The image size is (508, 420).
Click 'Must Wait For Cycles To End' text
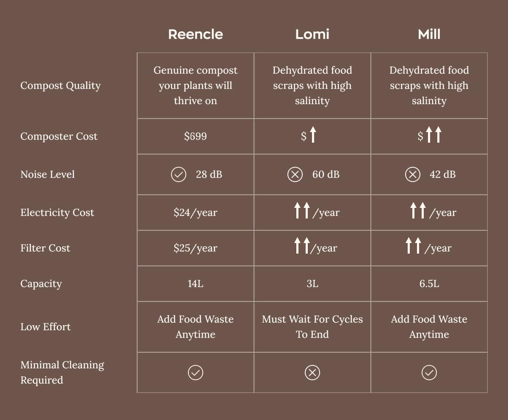coord(312,327)
